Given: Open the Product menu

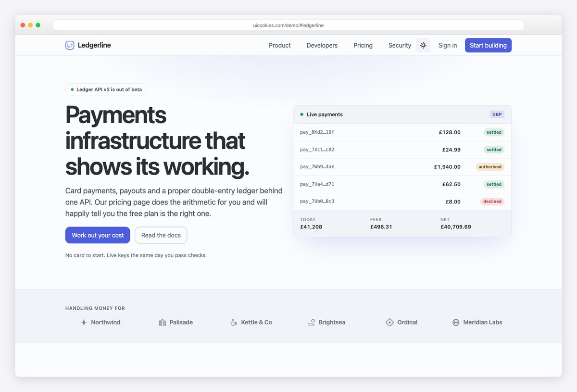Looking at the screenshot, I should 280,45.
